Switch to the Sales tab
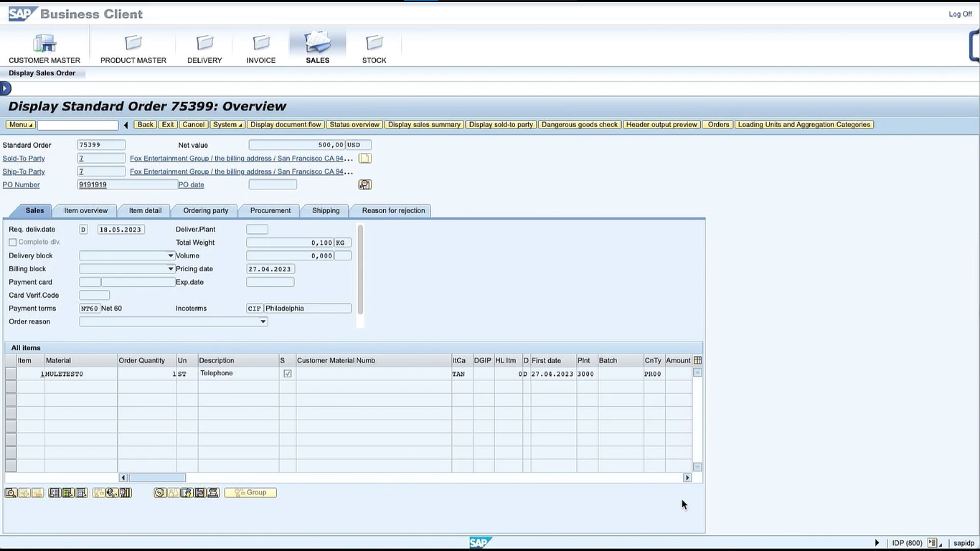The width and height of the screenshot is (980, 551). 34,211
